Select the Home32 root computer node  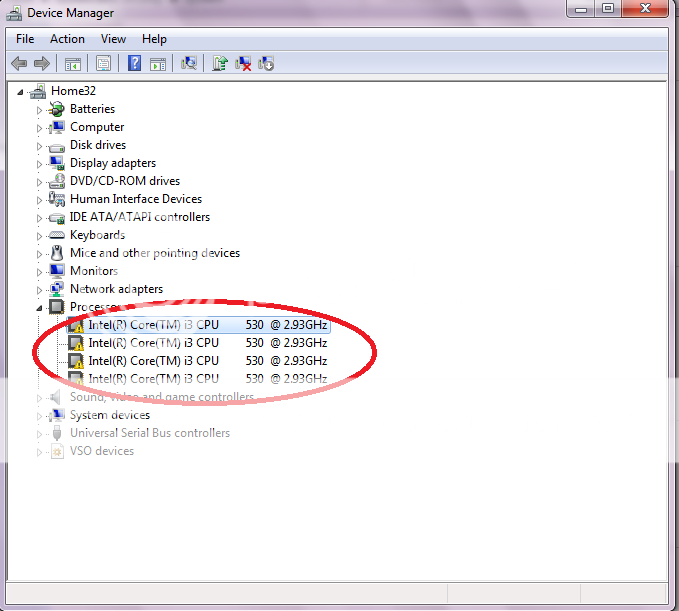(74, 91)
